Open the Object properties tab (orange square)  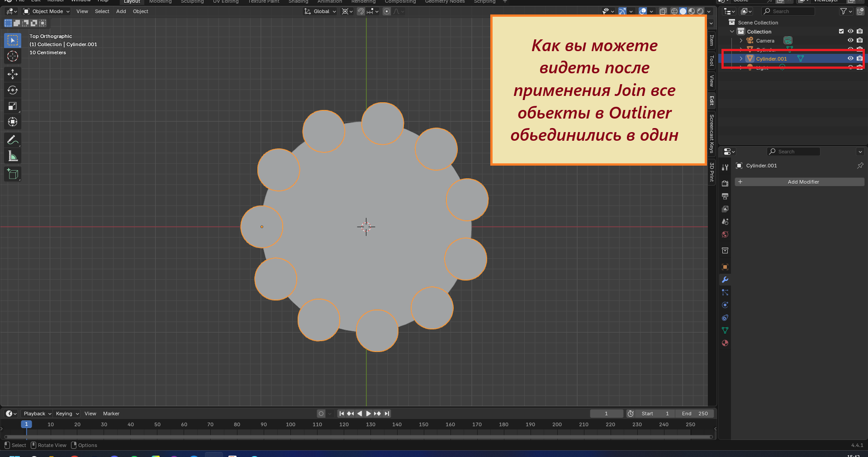725,267
